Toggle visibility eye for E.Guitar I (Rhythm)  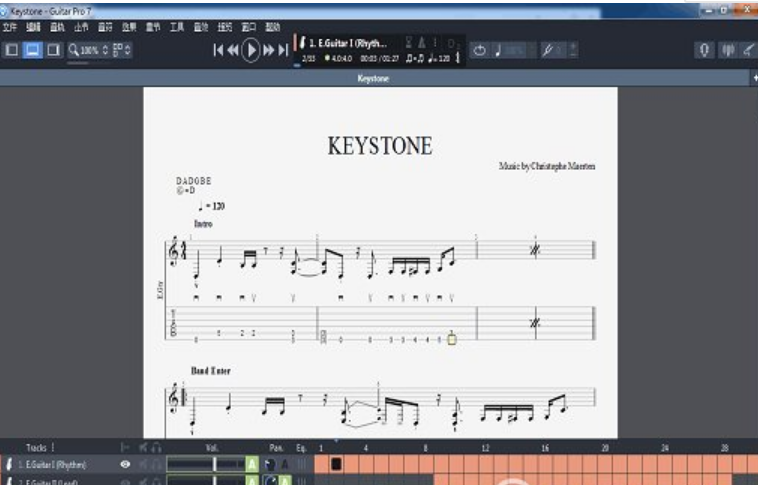125,464
